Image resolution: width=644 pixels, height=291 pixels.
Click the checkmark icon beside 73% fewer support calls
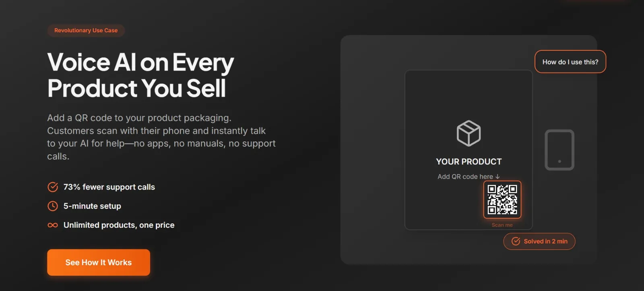click(53, 187)
